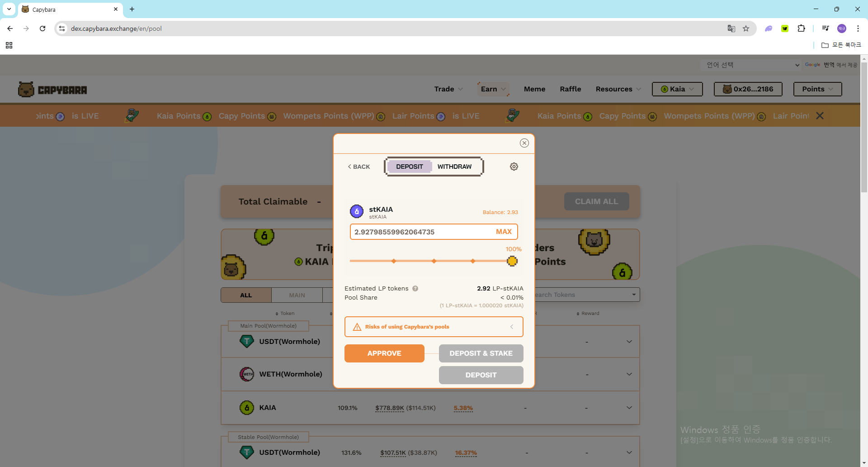Select the MAIN pool filter tab
The width and height of the screenshot is (868, 467).
coord(297,295)
